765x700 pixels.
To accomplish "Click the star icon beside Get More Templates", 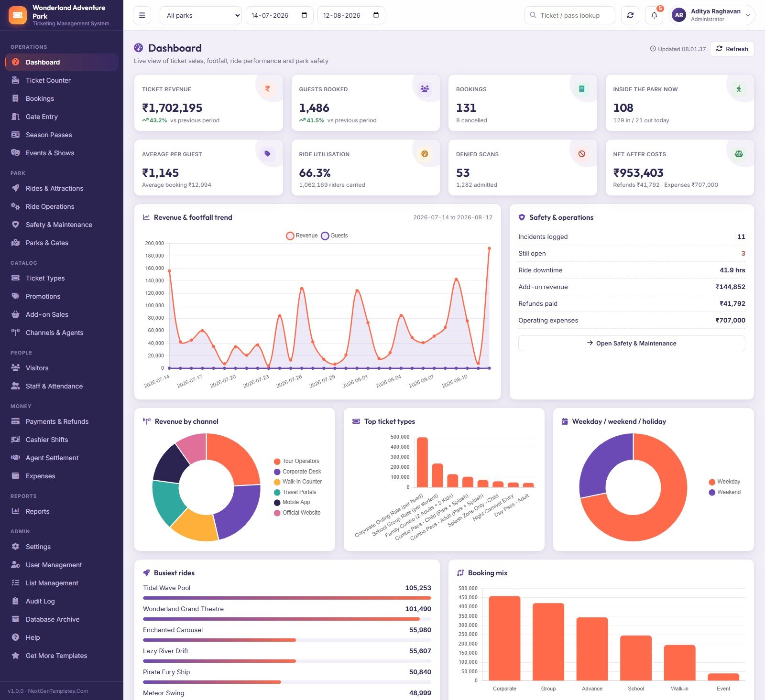I will pyautogui.click(x=15, y=656).
